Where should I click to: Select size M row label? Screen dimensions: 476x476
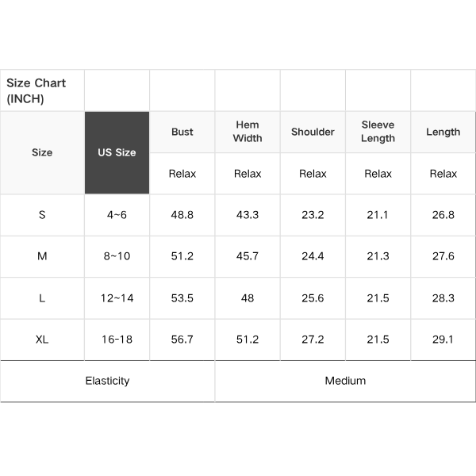pos(42,256)
